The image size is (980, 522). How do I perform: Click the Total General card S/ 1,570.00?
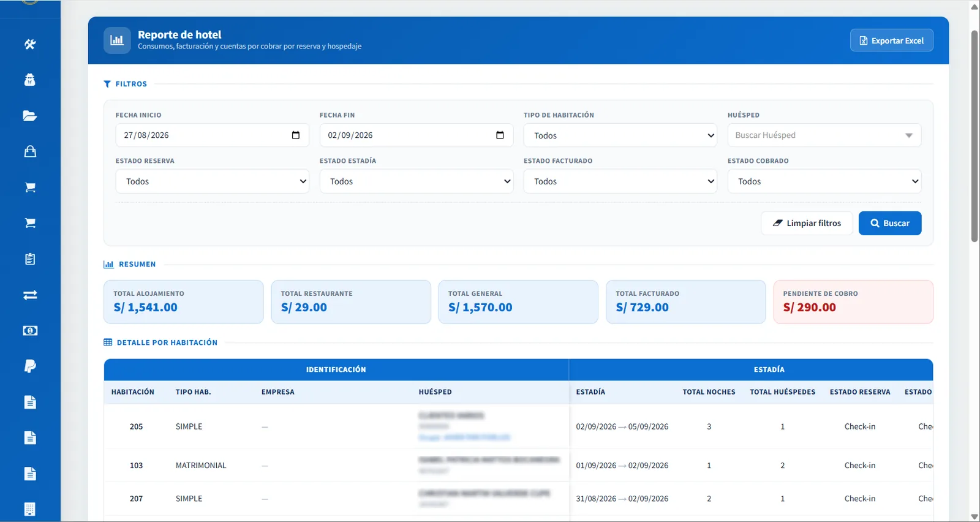(x=518, y=302)
